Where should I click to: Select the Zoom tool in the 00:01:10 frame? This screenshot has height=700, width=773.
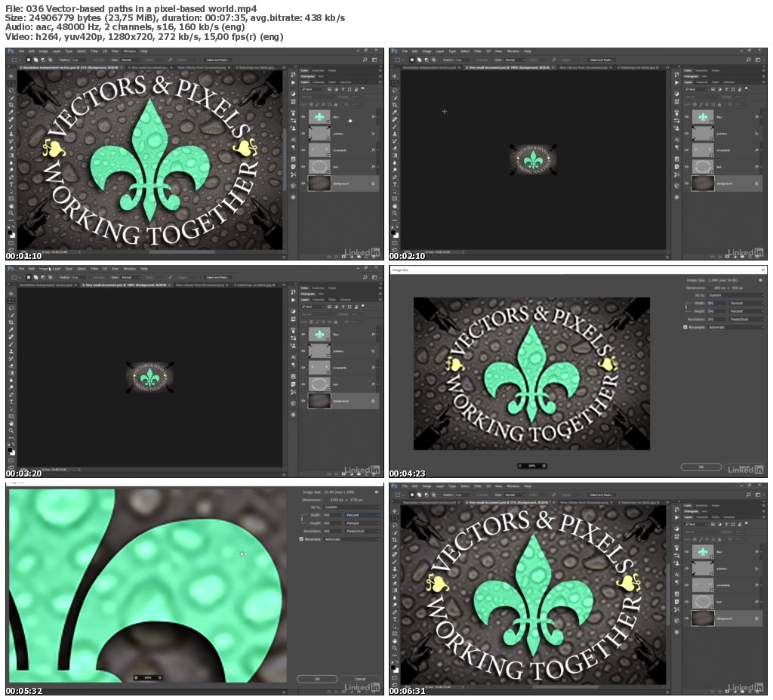pyautogui.click(x=11, y=213)
